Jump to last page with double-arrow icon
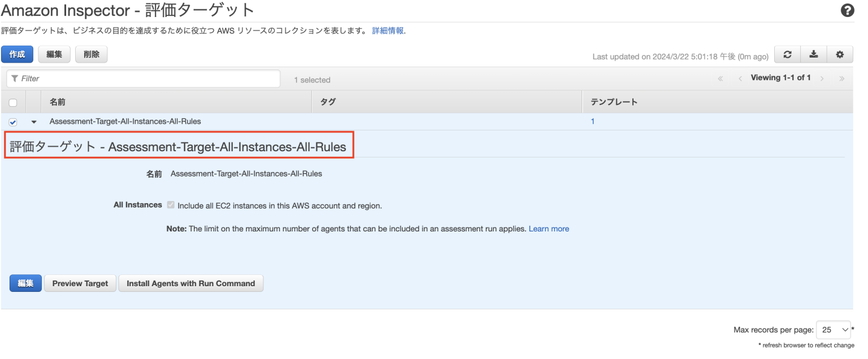The image size is (868, 359). pyautogui.click(x=841, y=78)
